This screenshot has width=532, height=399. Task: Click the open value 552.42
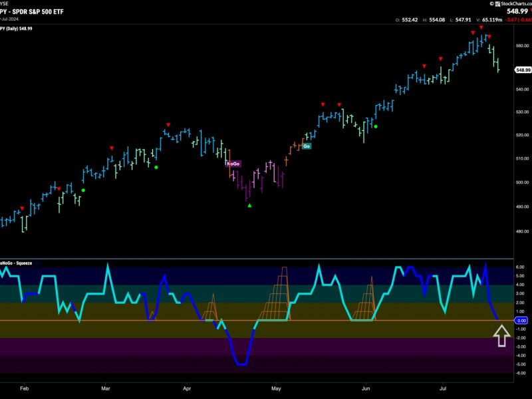point(410,20)
